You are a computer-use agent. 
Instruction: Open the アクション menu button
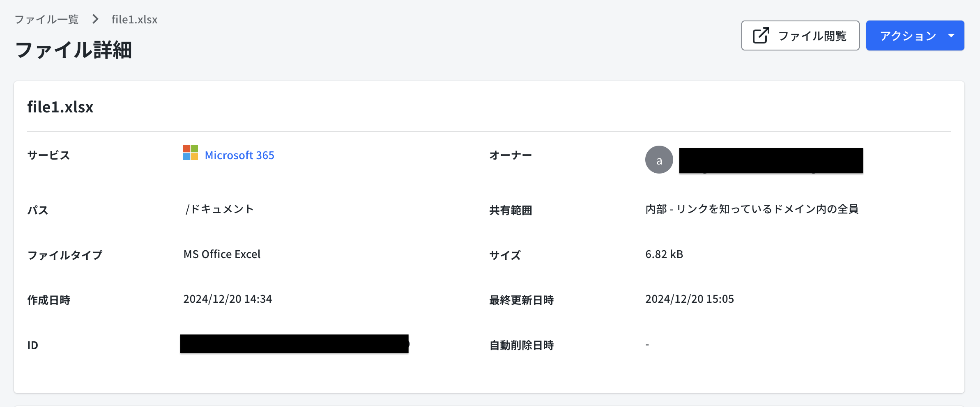(x=908, y=36)
